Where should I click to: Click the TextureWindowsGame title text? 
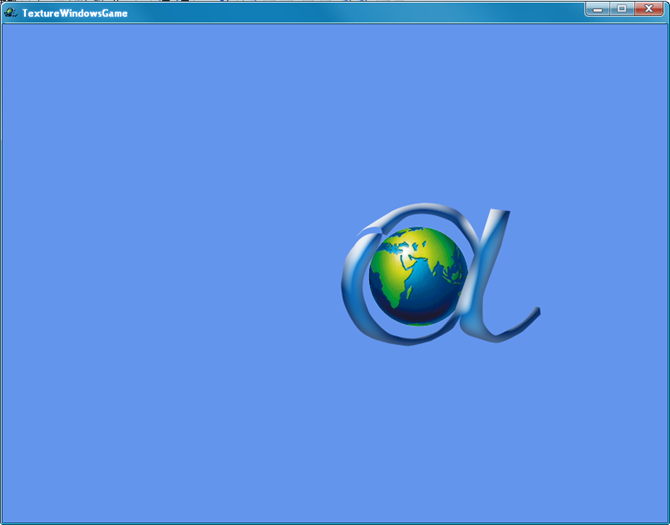coord(75,13)
